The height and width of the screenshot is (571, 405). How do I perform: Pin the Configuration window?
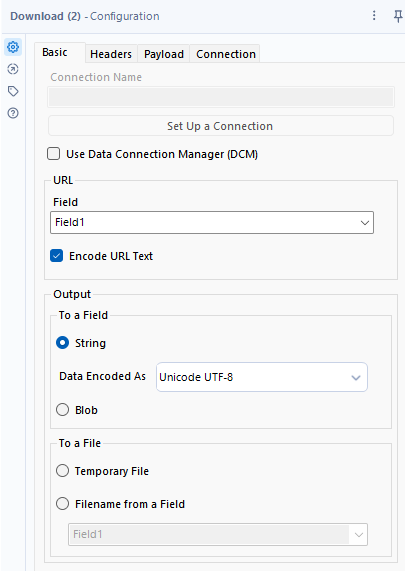[398, 16]
